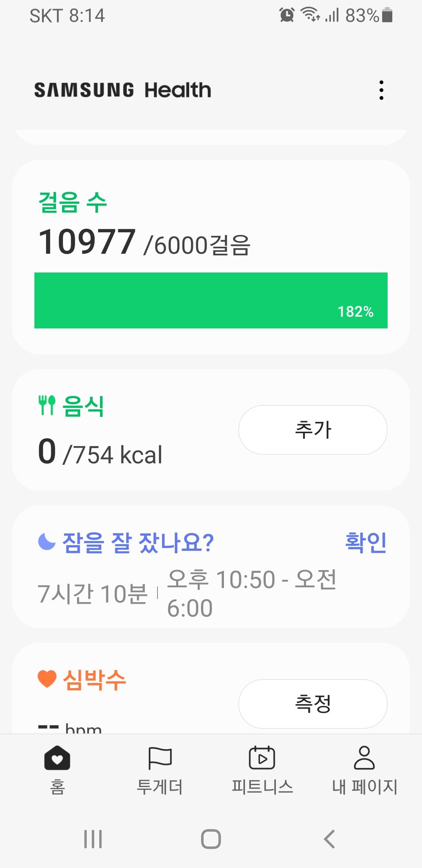422x868 pixels.
Task: Switch to the 피트니스 tab
Action: click(262, 787)
